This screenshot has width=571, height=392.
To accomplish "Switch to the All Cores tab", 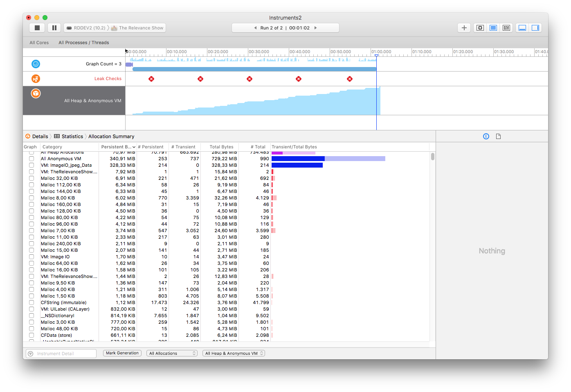I will 39,43.
